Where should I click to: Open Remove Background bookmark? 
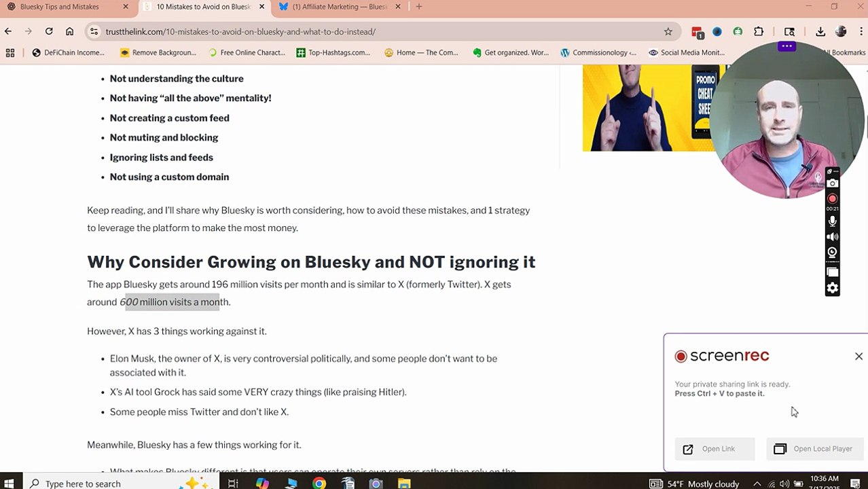coord(158,52)
